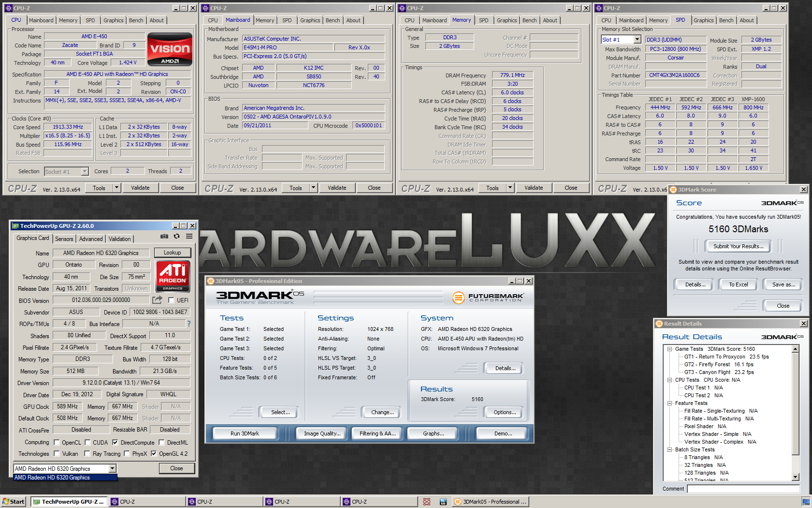Toggle the OpenGL 4.2 checkbox
Viewport: 812px width, 508px height.
coord(154,454)
